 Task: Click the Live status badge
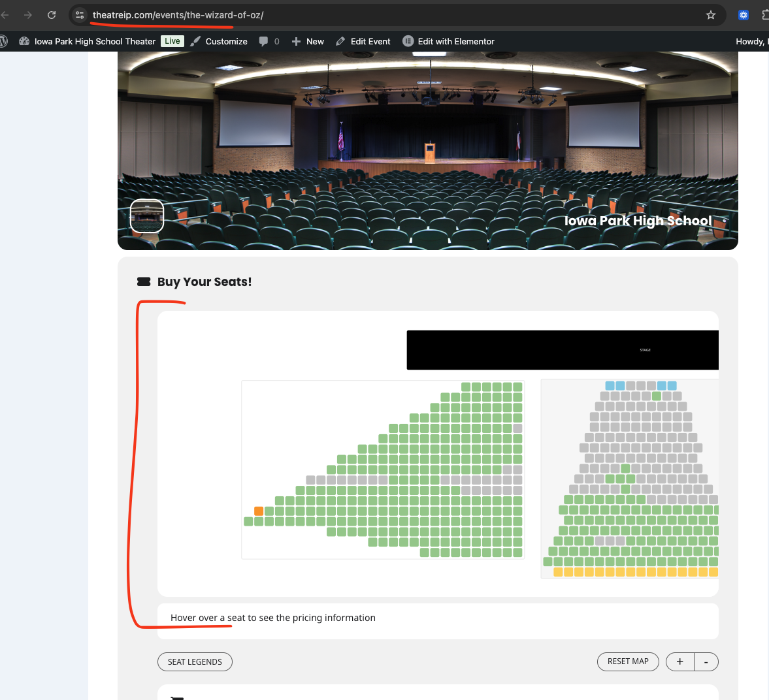(x=172, y=41)
